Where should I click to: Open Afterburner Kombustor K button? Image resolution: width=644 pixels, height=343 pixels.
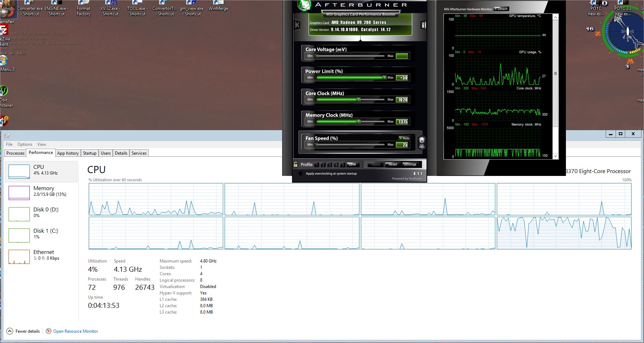point(297,25)
